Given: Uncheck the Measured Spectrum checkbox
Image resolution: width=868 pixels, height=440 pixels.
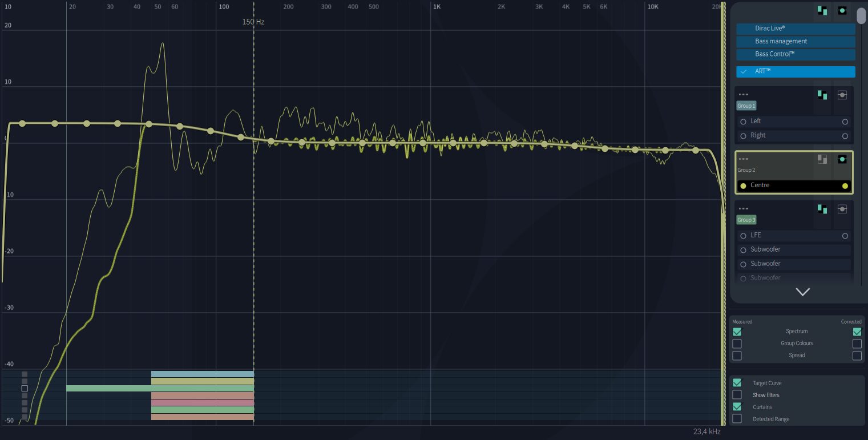Looking at the screenshot, I should click(737, 332).
